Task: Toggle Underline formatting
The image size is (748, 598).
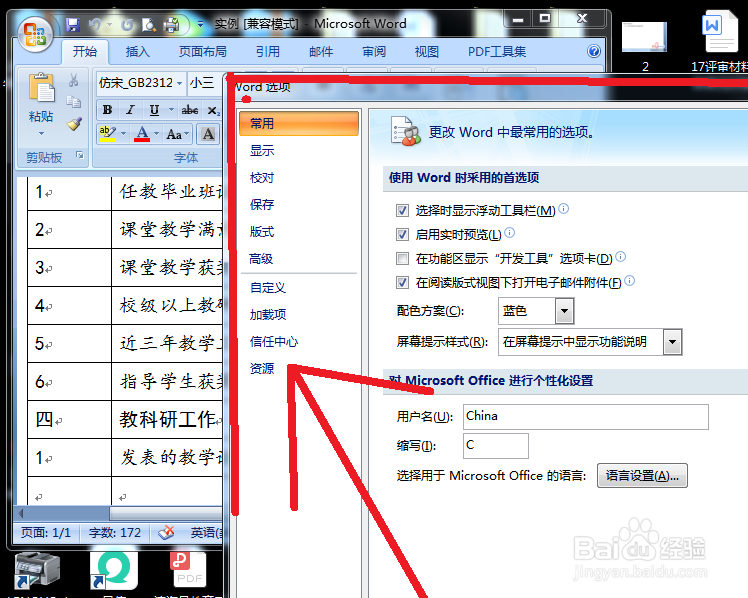Action: (154, 110)
